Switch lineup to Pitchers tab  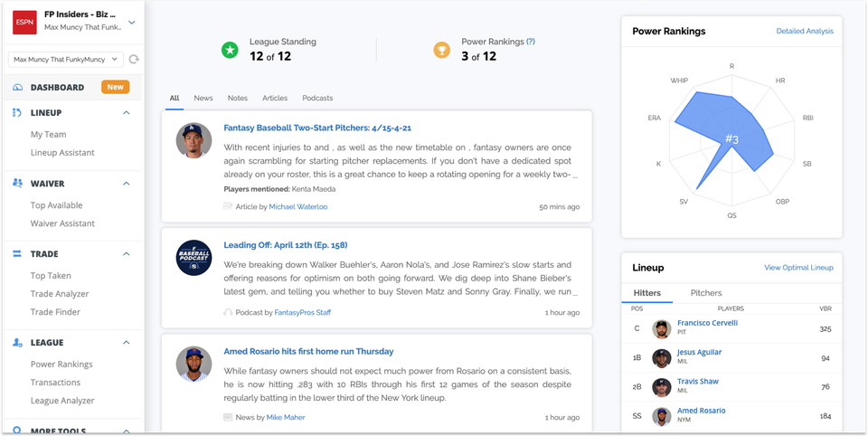point(706,293)
